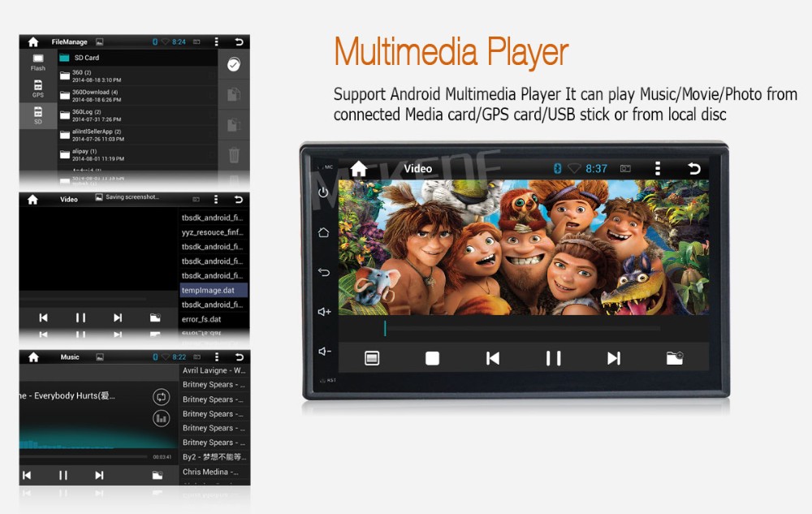Toggle the equalizer button in the Music player
The image size is (812, 514).
click(161, 418)
